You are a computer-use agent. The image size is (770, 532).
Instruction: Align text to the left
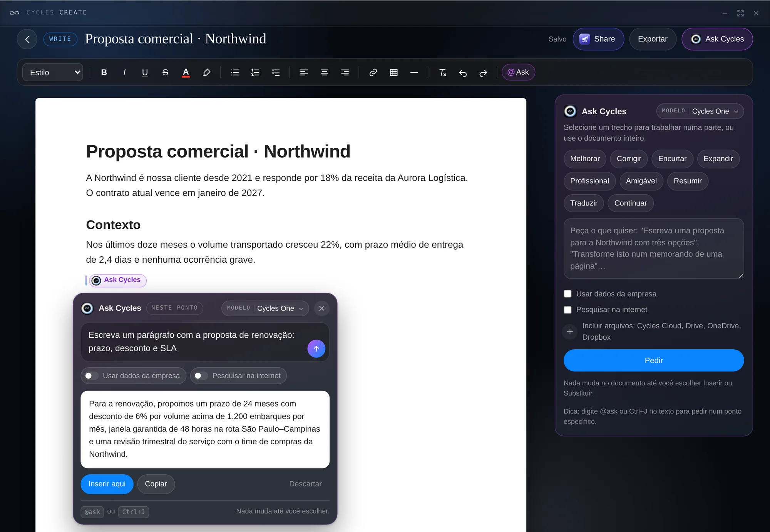coord(304,72)
